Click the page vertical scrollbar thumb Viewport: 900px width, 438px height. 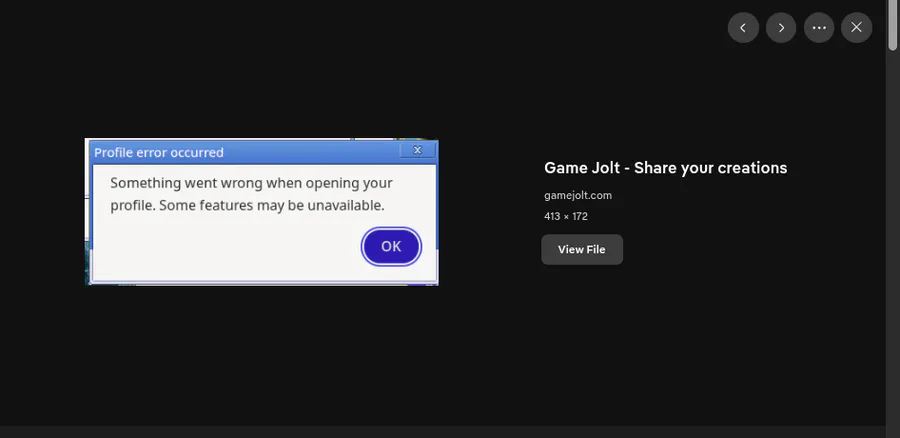tap(893, 26)
